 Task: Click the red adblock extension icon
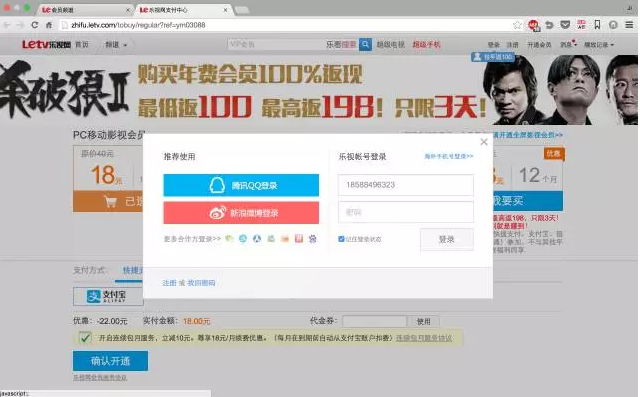coord(533,25)
